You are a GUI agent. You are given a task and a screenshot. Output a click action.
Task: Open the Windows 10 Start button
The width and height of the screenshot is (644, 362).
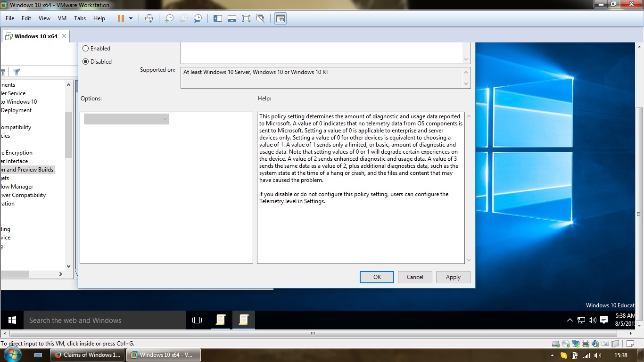pos(12,320)
